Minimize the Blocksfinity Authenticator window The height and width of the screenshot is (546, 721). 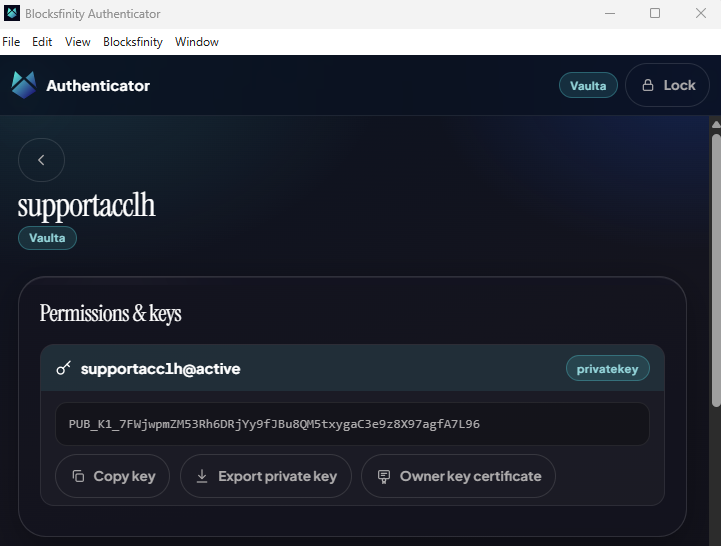[610, 13]
